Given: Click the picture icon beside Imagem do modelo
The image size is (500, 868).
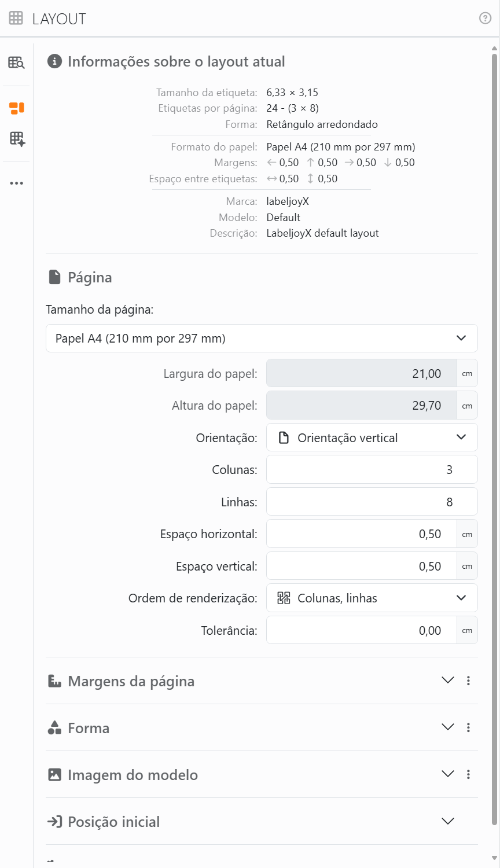Looking at the screenshot, I should (x=54, y=775).
